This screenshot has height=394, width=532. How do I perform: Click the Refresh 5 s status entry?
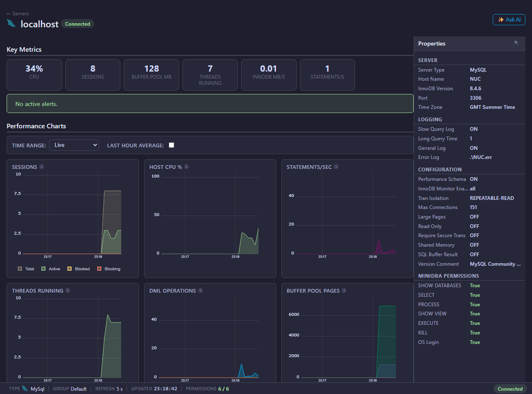coord(109,389)
